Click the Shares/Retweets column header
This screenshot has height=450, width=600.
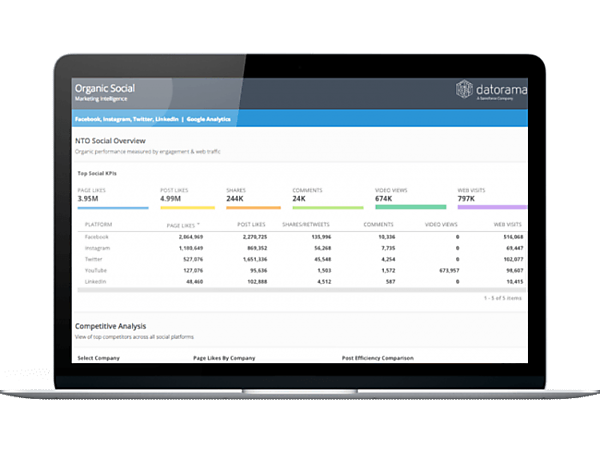306,225
